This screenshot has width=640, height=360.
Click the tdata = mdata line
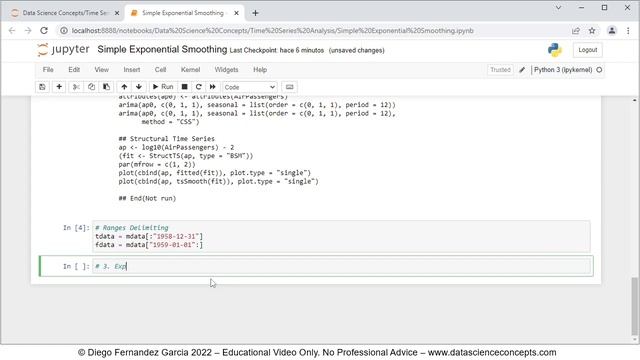(149, 236)
